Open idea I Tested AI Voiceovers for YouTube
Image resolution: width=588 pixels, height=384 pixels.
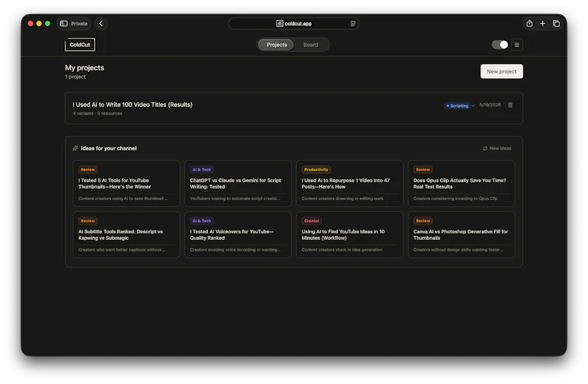[237, 235]
